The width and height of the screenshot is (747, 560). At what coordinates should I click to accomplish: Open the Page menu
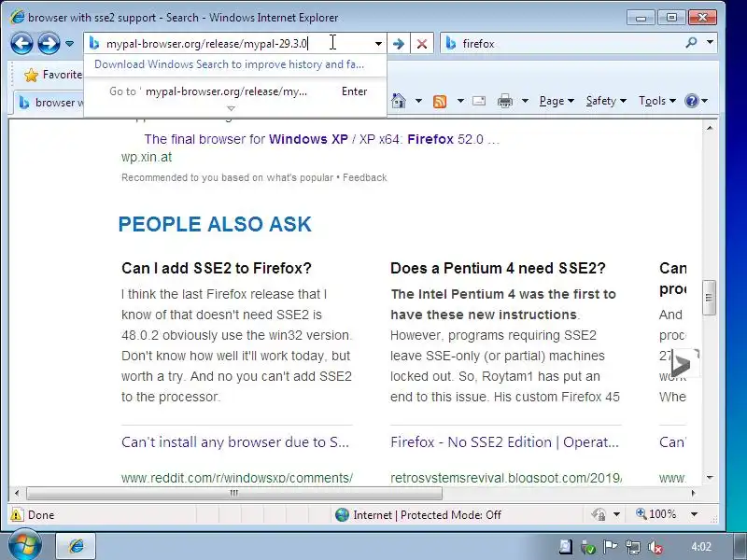pyautogui.click(x=557, y=101)
